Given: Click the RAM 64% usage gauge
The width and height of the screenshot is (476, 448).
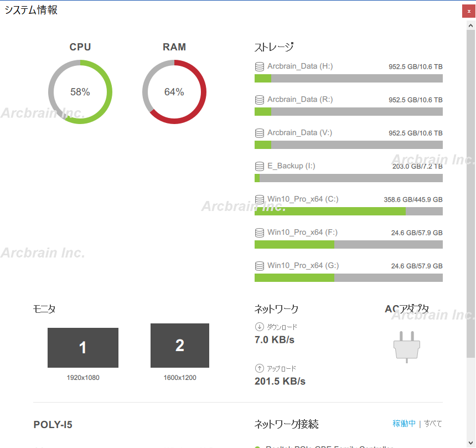Looking at the screenshot, I should click(174, 92).
